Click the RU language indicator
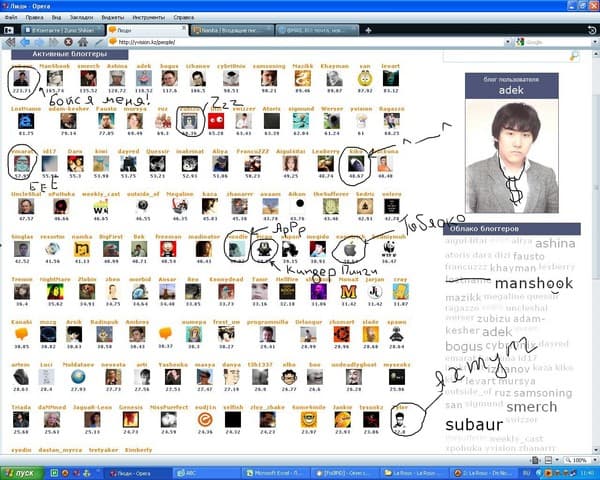600x480 pixels. [527, 473]
